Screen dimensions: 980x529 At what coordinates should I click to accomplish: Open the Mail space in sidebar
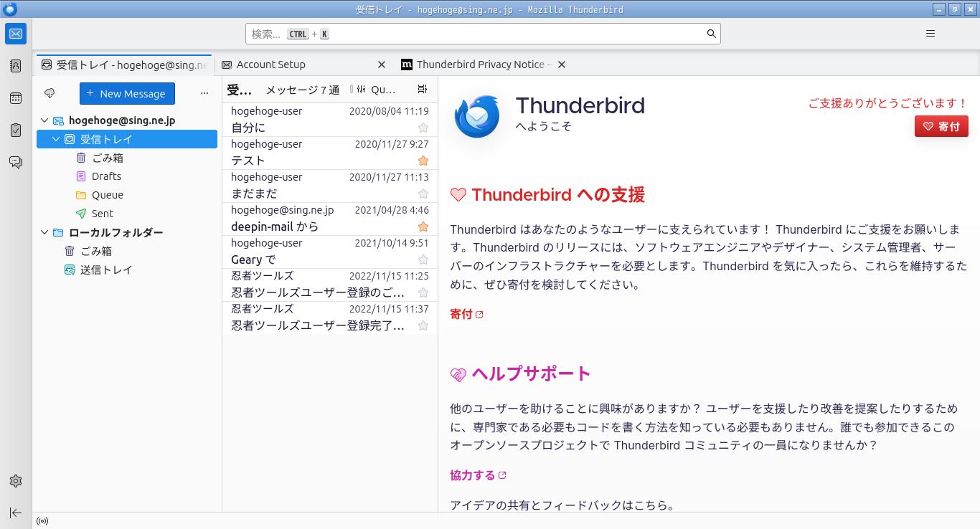pos(16,33)
